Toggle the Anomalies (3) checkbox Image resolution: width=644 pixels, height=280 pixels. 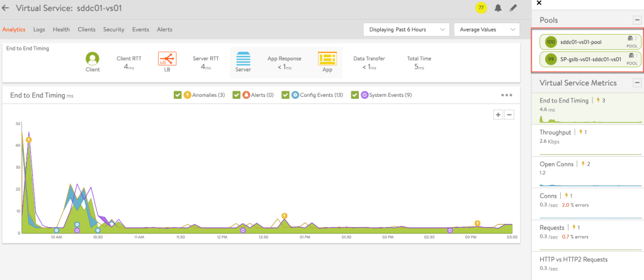point(178,95)
